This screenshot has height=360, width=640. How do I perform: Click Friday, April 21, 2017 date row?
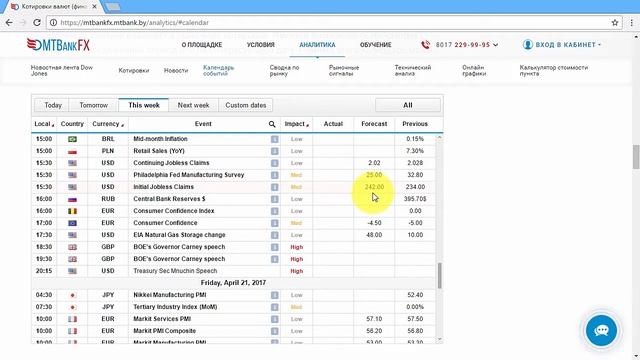[x=233, y=283]
